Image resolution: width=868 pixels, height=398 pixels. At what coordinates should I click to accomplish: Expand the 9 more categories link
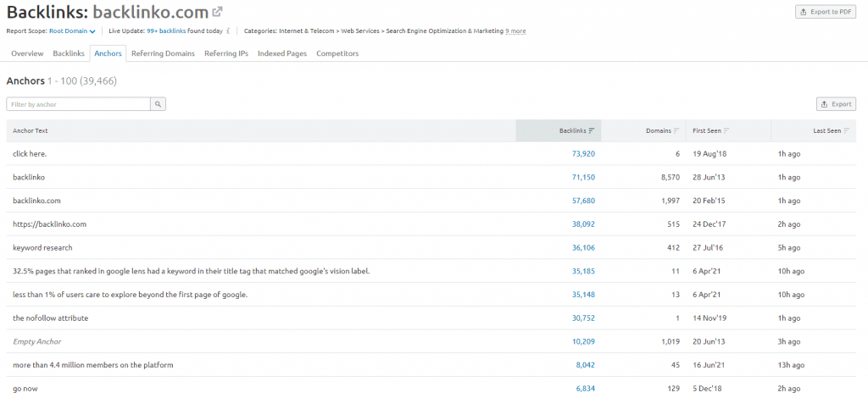coord(515,31)
